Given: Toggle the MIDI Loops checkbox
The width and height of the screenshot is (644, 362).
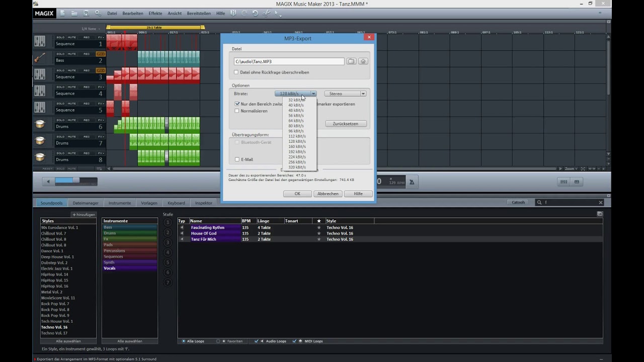Looking at the screenshot, I should click(x=294, y=341).
